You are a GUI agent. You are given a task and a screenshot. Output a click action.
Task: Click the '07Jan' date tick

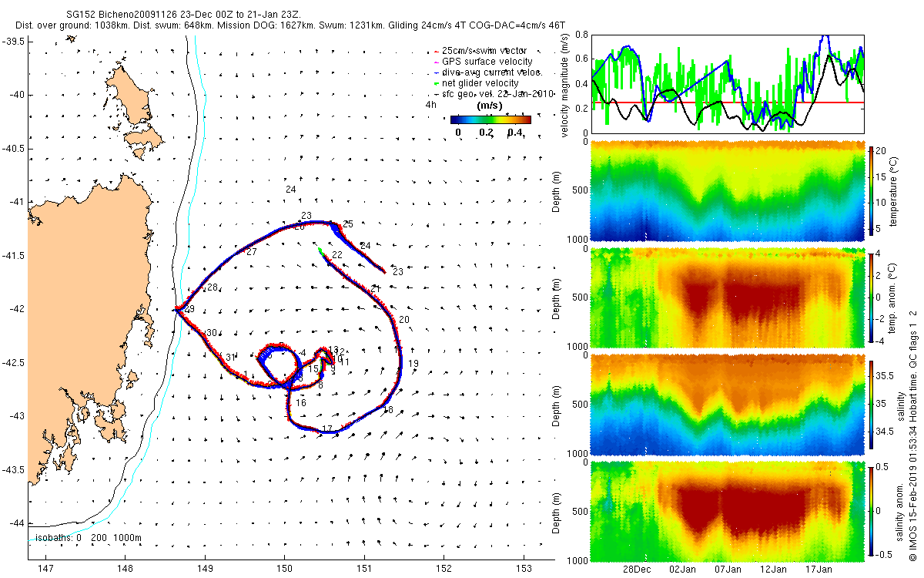point(728,569)
